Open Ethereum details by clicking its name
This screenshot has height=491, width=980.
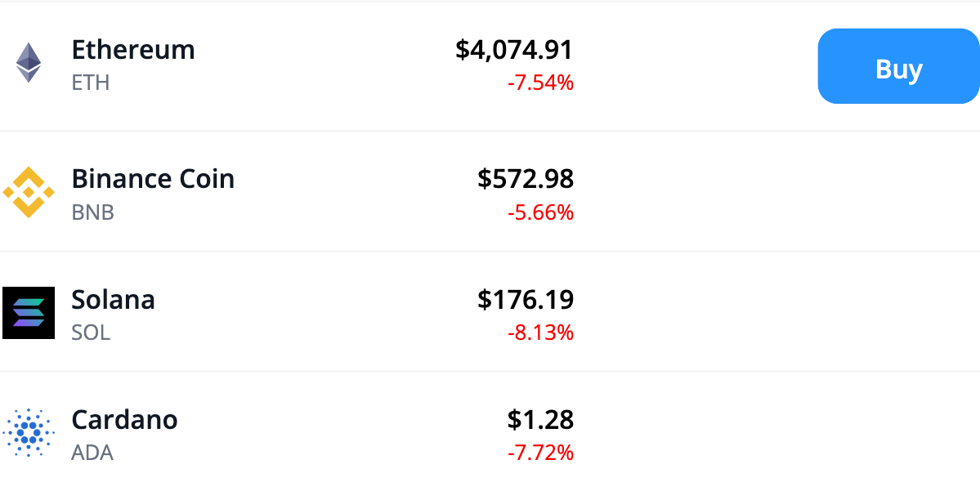click(x=133, y=50)
